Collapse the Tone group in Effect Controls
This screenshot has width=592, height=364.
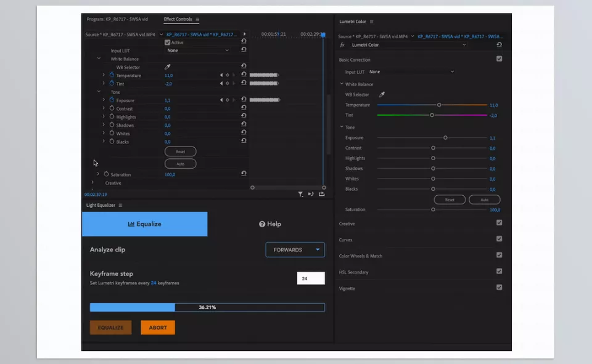[99, 92]
